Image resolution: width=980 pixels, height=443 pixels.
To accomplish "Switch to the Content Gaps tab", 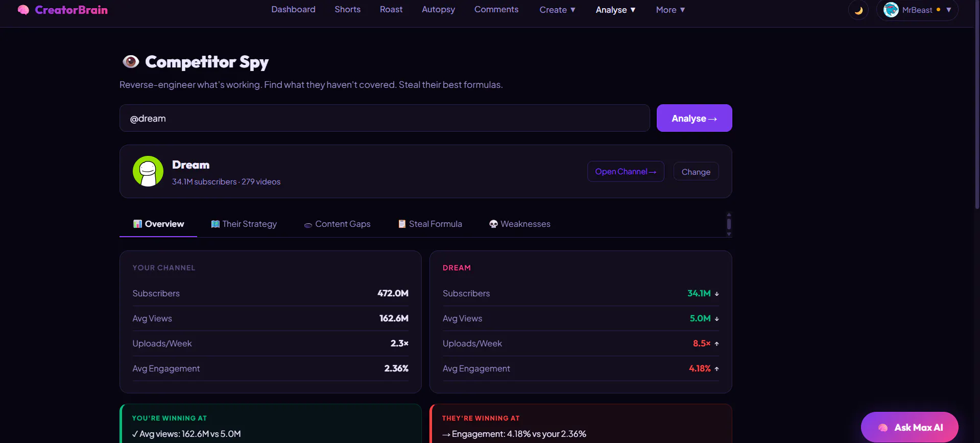I will 337,224.
